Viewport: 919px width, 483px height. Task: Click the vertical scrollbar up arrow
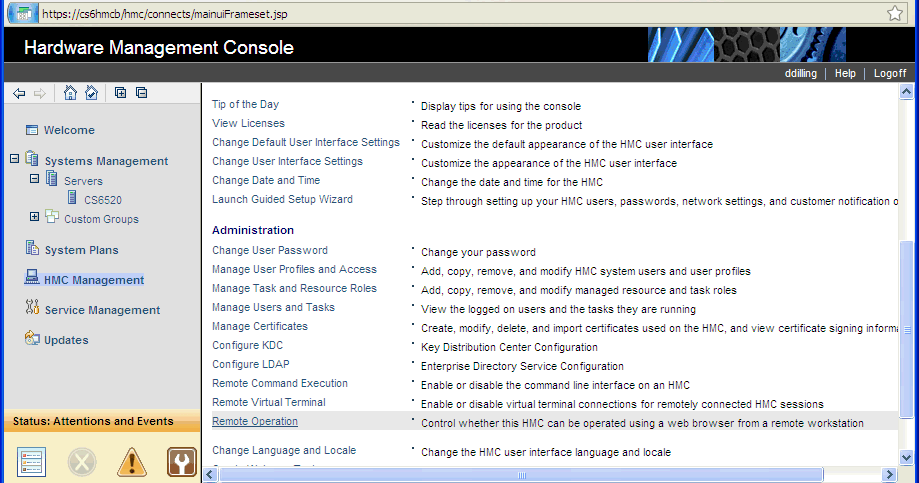click(906, 91)
